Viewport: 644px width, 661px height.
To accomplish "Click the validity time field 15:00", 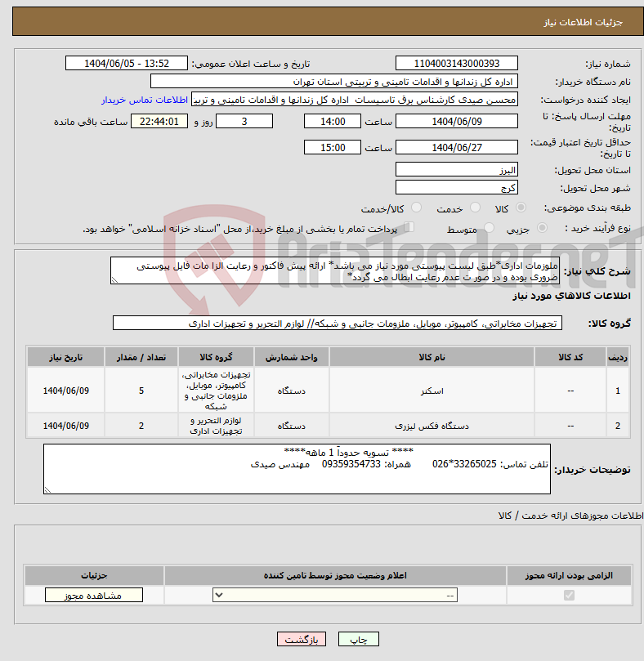I will click(333, 148).
